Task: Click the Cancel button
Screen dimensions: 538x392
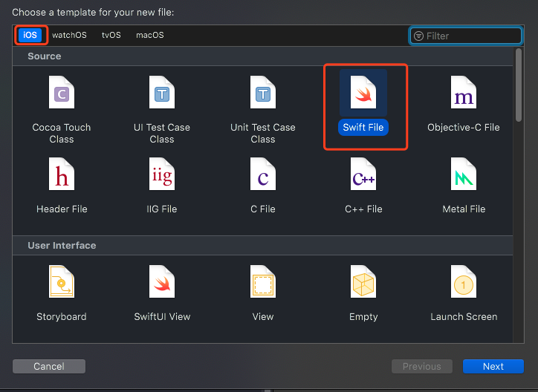Action: [49, 366]
